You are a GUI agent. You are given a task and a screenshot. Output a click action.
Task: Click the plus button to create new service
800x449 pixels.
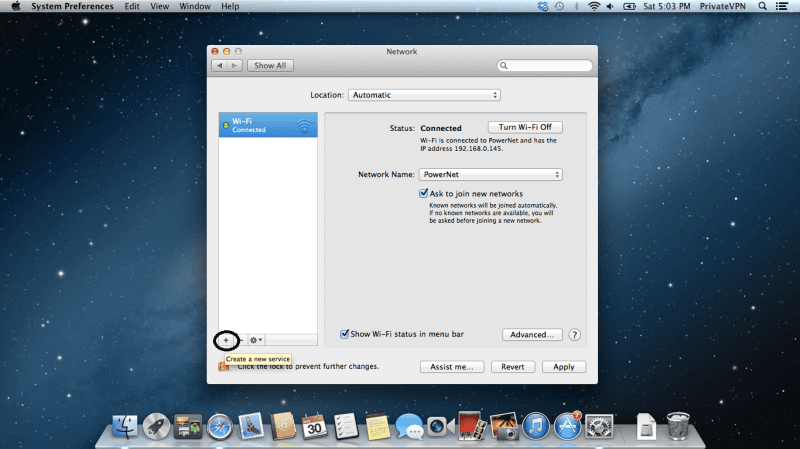(x=226, y=340)
